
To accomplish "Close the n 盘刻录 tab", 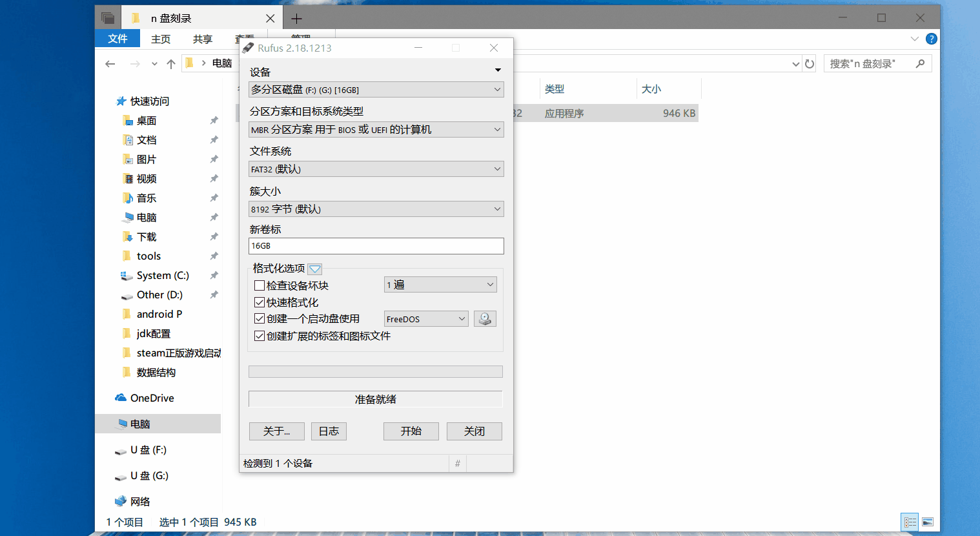I will coord(271,19).
